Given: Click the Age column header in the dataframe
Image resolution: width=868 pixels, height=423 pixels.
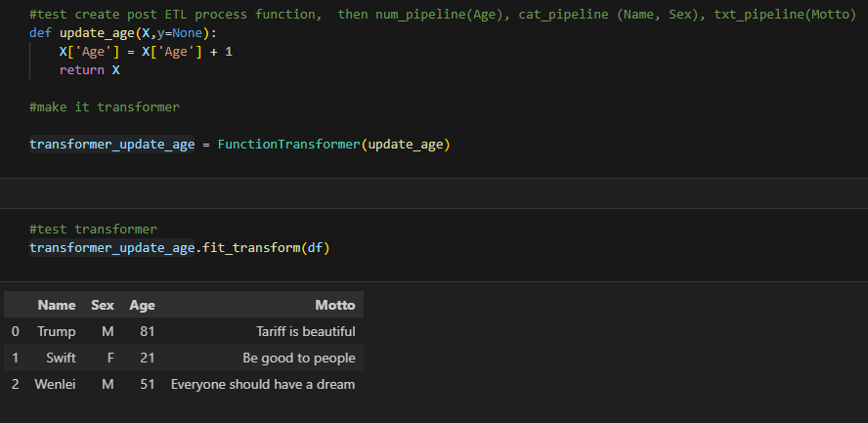Looking at the screenshot, I should pos(143,305).
